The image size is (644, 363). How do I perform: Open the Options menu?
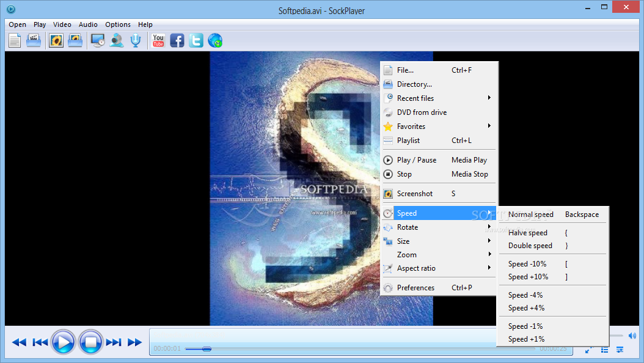(x=118, y=24)
